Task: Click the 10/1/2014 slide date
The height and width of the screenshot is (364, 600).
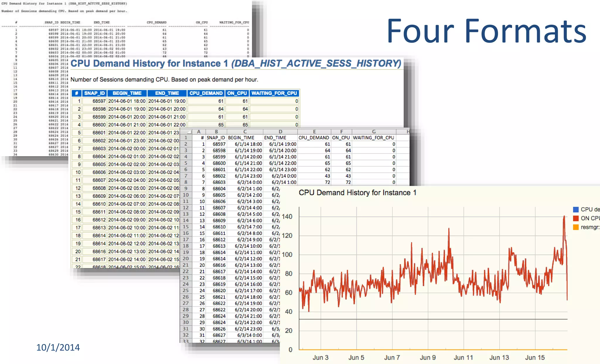Action: coord(58,347)
